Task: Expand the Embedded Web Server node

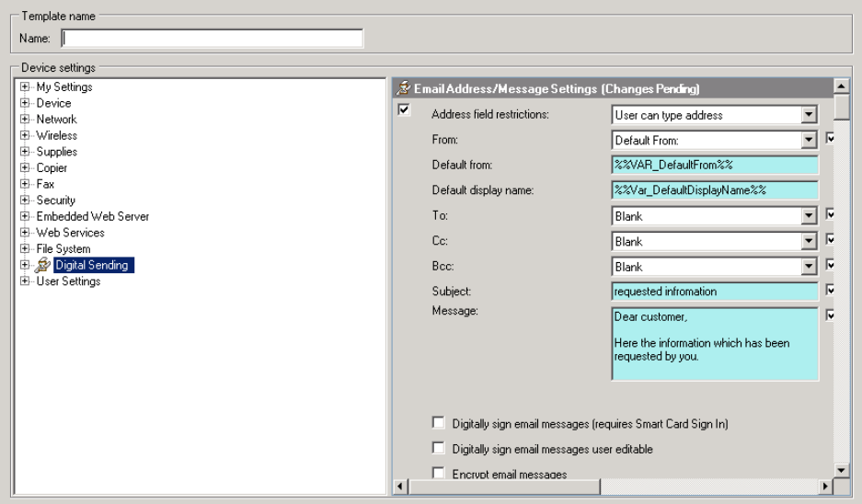Action: point(24,216)
